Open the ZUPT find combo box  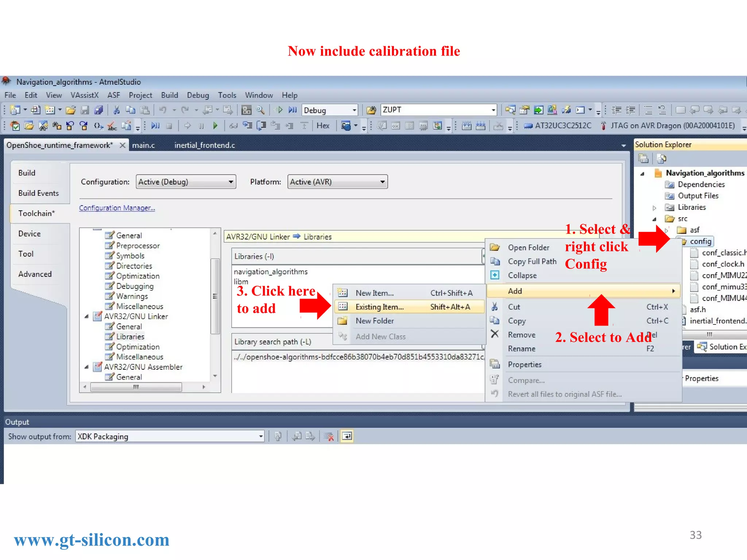(493, 110)
